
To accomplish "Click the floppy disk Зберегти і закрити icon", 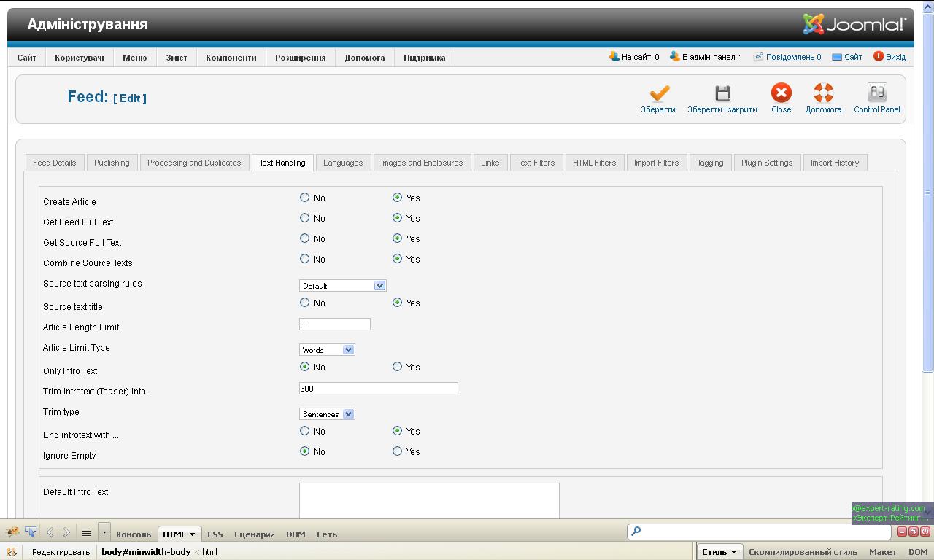I will [722, 93].
